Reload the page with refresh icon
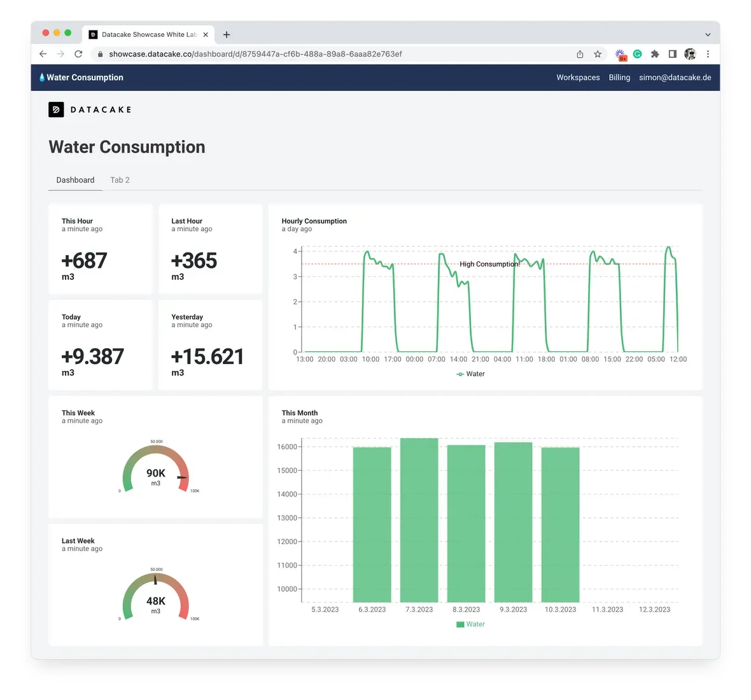 (x=78, y=54)
